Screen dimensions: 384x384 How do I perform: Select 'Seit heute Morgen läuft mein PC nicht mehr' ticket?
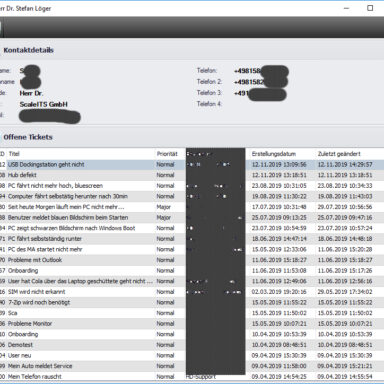tap(192, 207)
